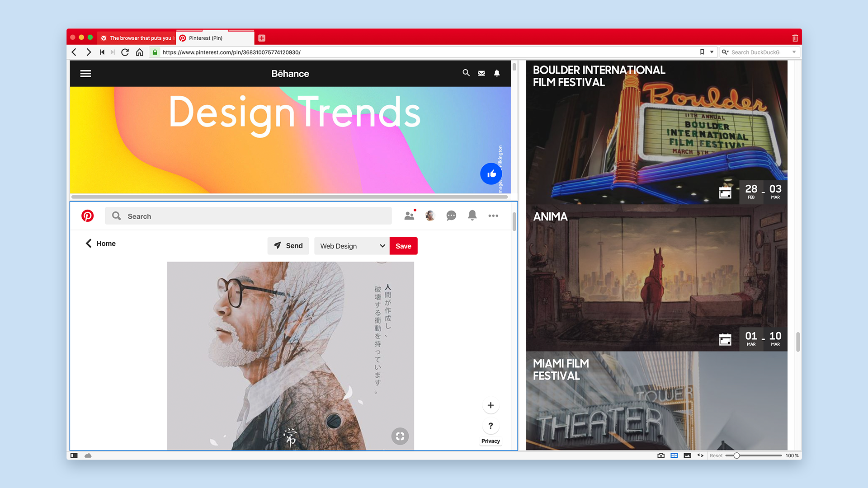Click the green padlock site info icon

(x=155, y=52)
